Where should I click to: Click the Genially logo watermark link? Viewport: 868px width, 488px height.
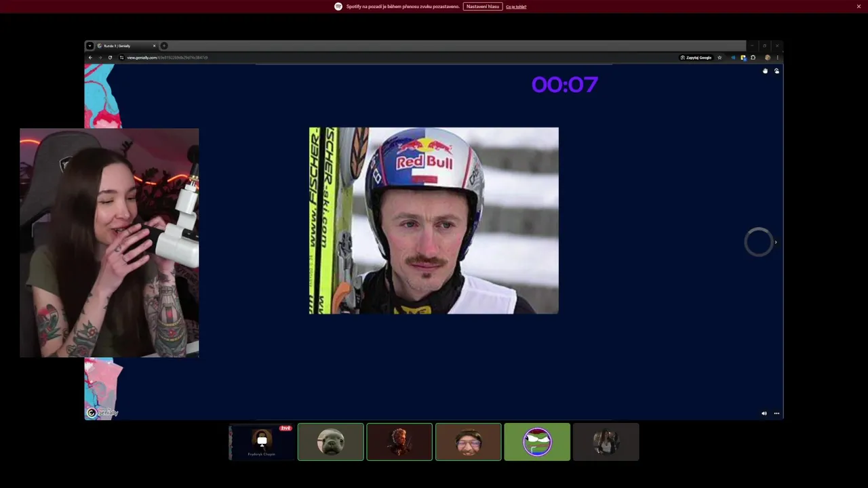click(102, 413)
